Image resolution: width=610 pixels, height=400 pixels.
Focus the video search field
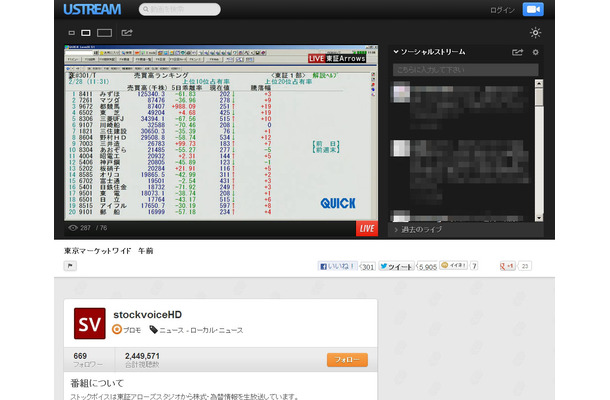(x=179, y=9)
